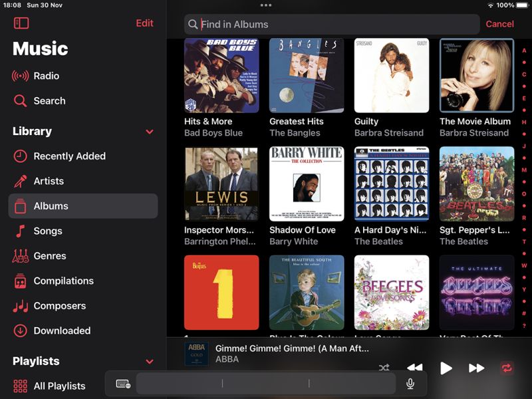This screenshot has width=532, height=399.
Task: Open the ABBA Gold now playing artwork
Action: click(196, 354)
